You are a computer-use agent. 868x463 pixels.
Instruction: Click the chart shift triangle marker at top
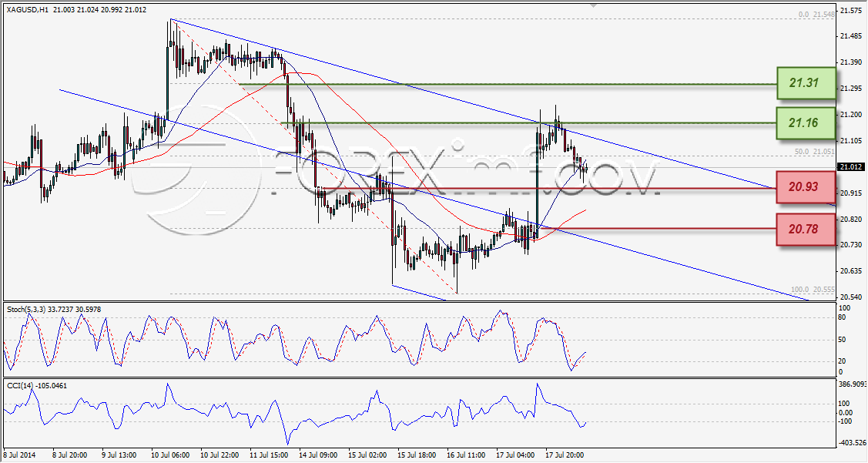tap(595, 6)
